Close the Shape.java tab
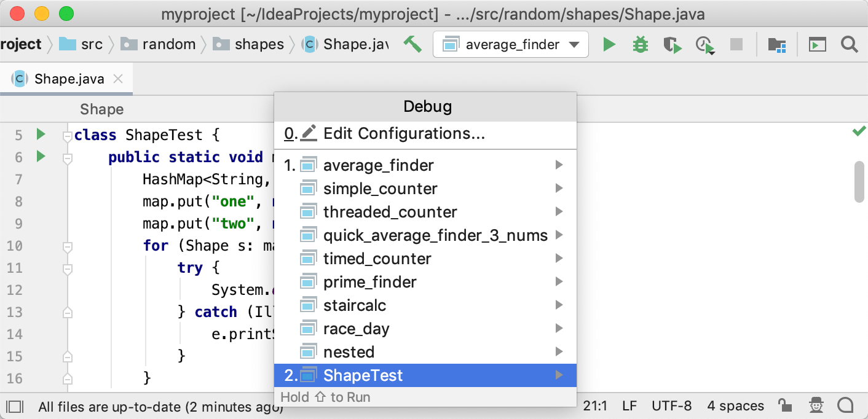The height and width of the screenshot is (419, 868). pyautogui.click(x=119, y=79)
